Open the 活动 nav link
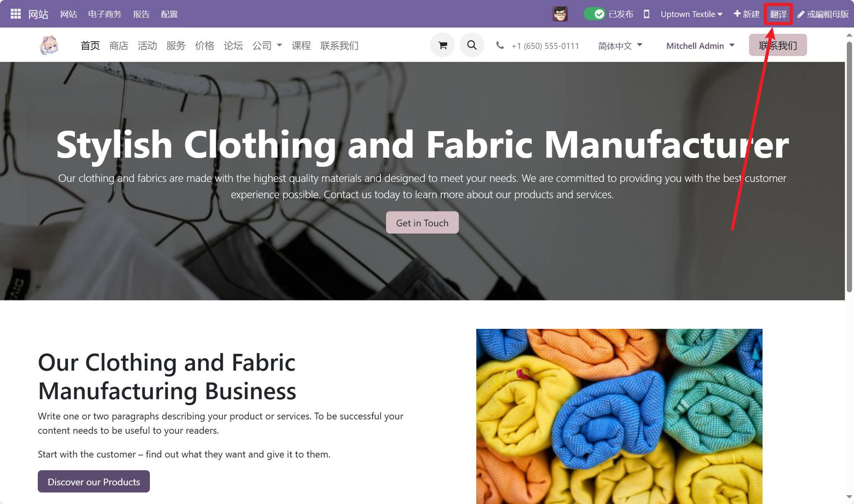This screenshot has width=854, height=504. (x=147, y=45)
